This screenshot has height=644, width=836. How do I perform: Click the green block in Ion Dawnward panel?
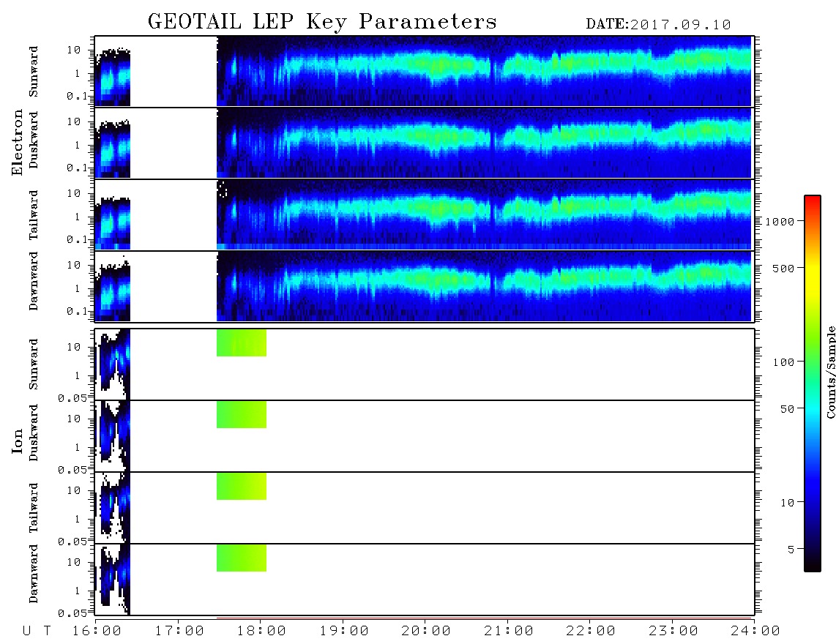pyautogui.click(x=242, y=558)
